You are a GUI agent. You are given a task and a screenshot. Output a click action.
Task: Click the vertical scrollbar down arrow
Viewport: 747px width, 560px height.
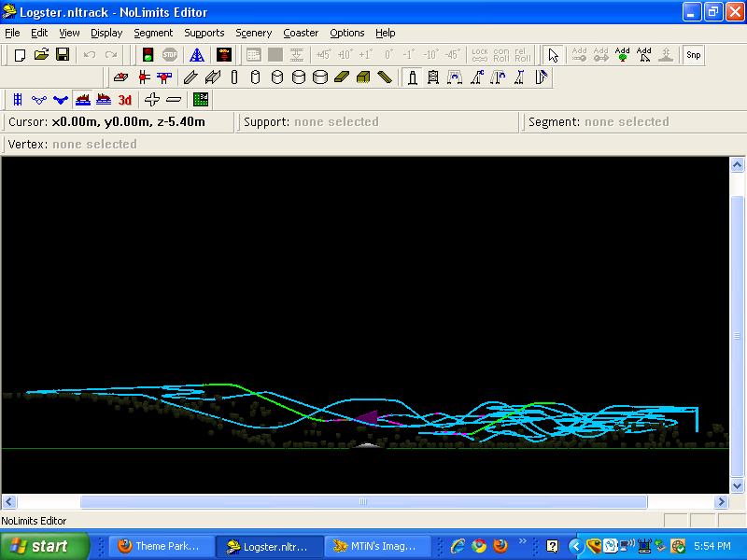[737, 486]
